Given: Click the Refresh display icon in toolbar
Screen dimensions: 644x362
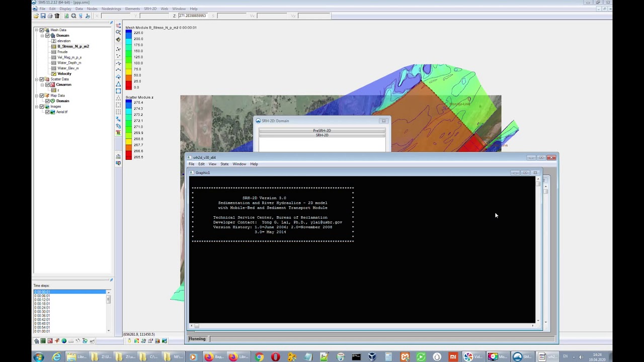Looking at the screenshot, I should pyautogui.click(x=66, y=16).
